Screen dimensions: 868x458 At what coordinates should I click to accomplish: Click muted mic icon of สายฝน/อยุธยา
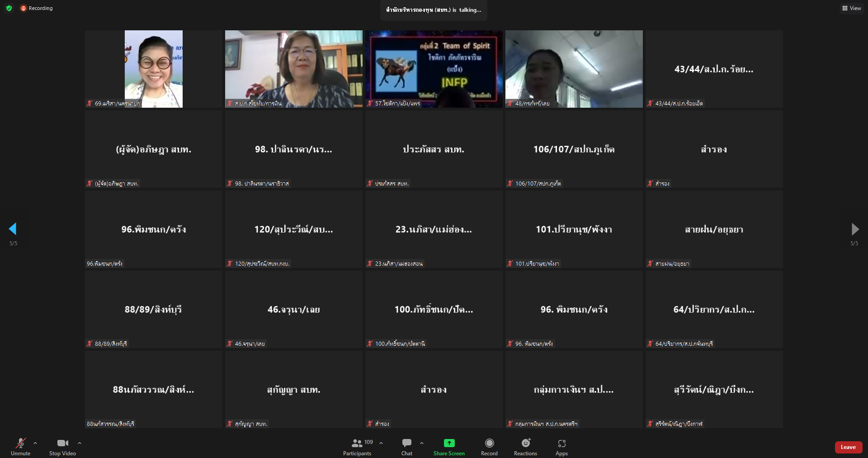point(650,264)
